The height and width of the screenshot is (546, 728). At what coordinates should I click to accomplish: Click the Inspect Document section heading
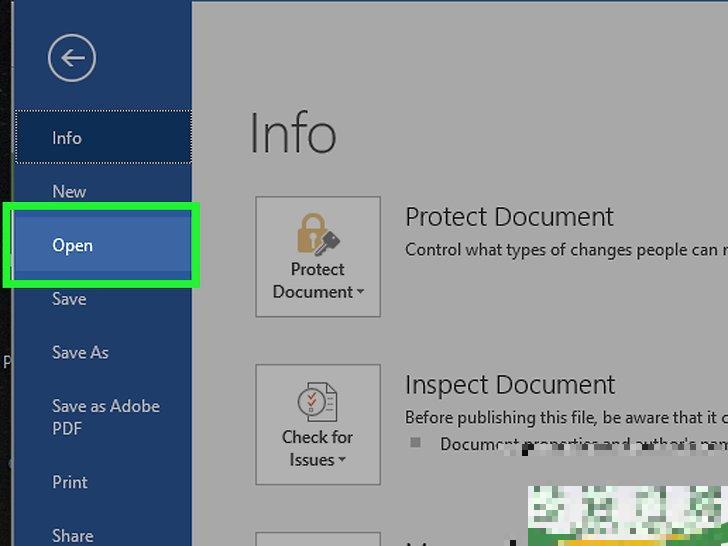coord(509,384)
